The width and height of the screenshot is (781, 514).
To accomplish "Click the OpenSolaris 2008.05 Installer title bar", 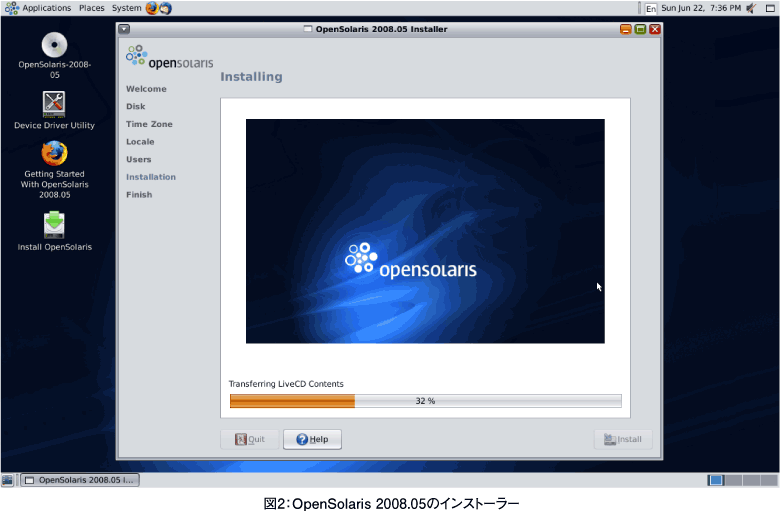I will [382, 29].
